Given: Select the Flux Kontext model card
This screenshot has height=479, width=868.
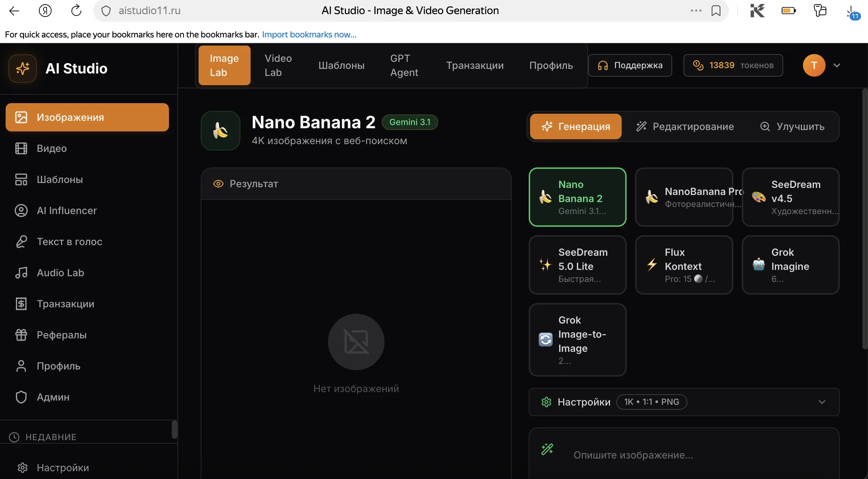Looking at the screenshot, I should tap(684, 265).
